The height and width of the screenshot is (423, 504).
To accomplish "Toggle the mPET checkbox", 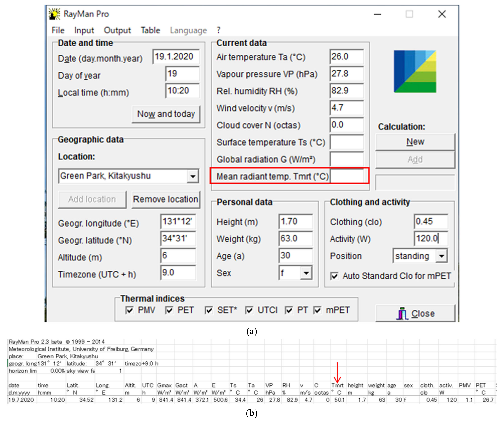I will coord(317,310).
